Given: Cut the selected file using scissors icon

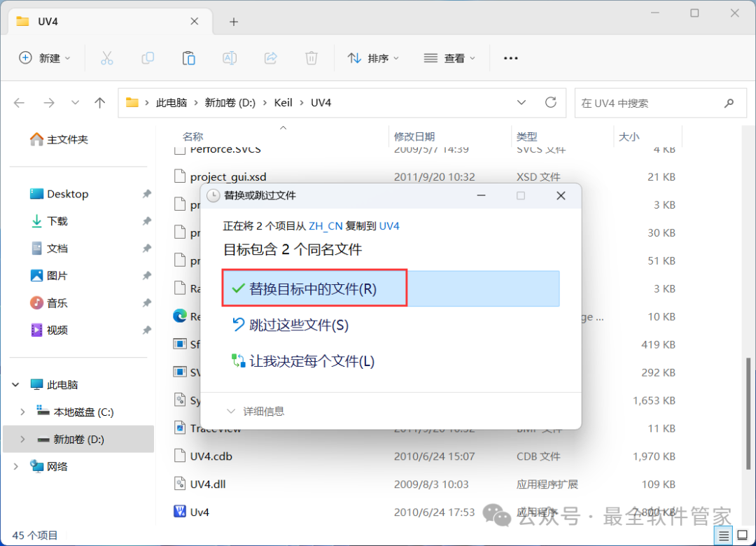Looking at the screenshot, I should pyautogui.click(x=106, y=58).
